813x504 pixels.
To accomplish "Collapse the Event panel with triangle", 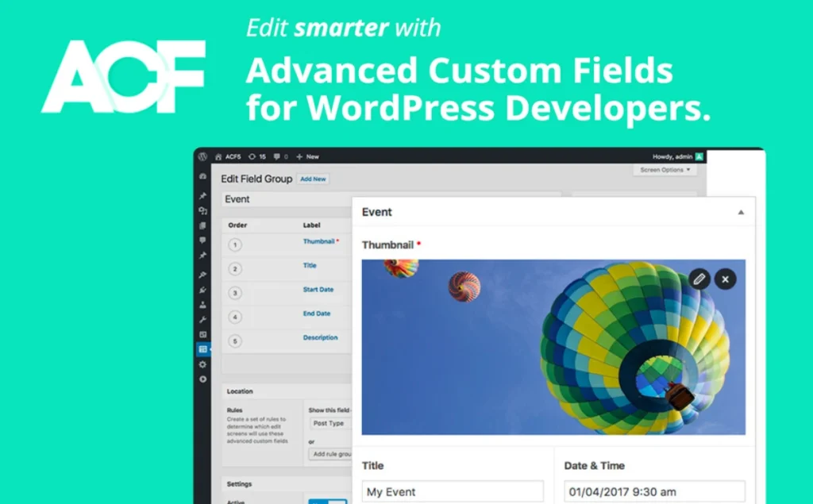I will pyautogui.click(x=741, y=212).
